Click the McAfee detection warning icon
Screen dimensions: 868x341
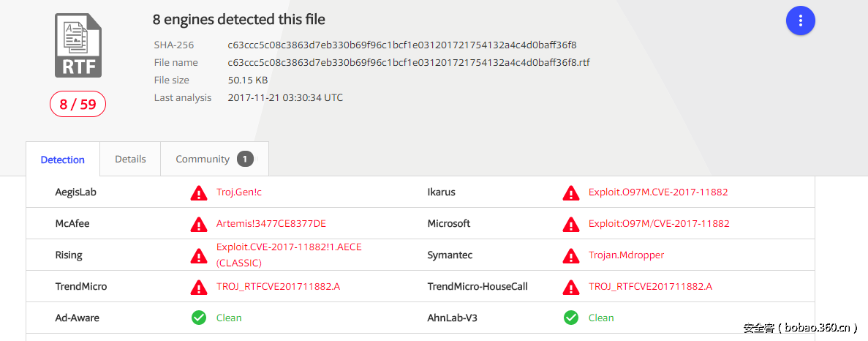click(199, 224)
